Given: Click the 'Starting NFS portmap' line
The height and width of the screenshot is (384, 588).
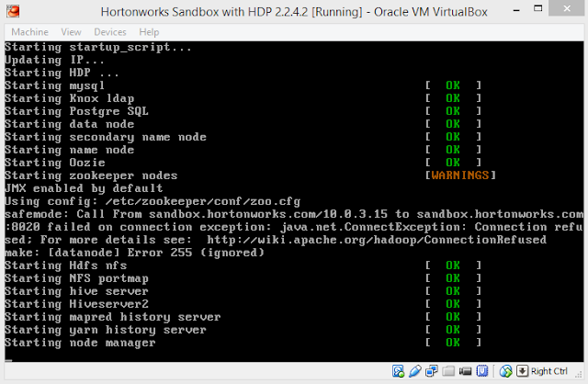Looking at the screenshot, I should pos(76,278).
